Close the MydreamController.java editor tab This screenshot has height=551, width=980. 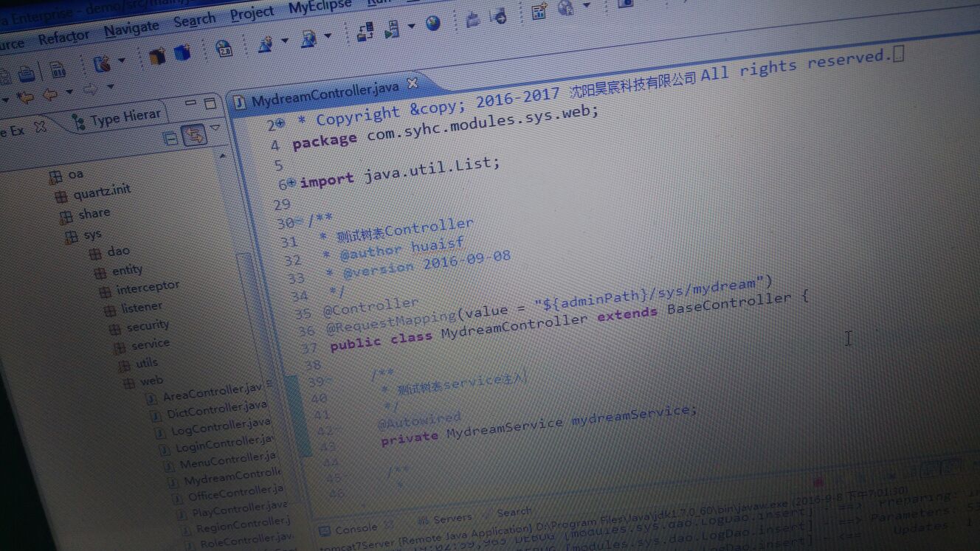tap(413, 83)
